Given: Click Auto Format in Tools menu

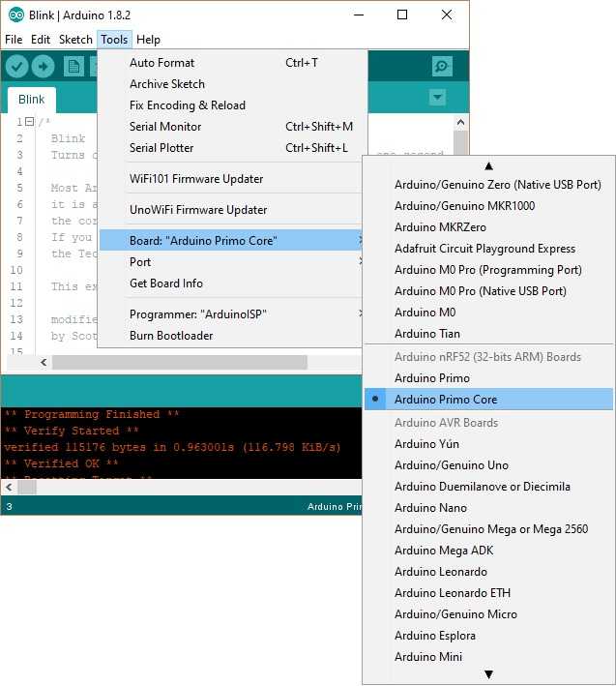Looking at the screenshot, I should click(161, 63).
